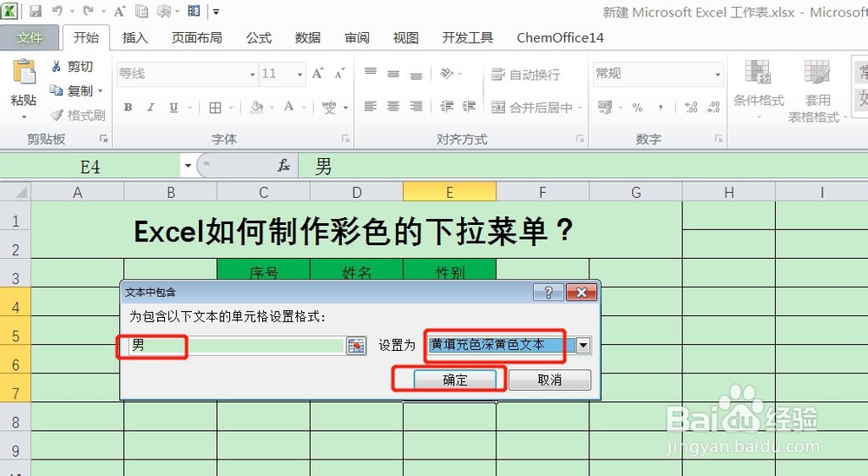Switch to the ChemOffice14 tab
Image resolution: width=868 pixels, height=476 pixels.
560,37
